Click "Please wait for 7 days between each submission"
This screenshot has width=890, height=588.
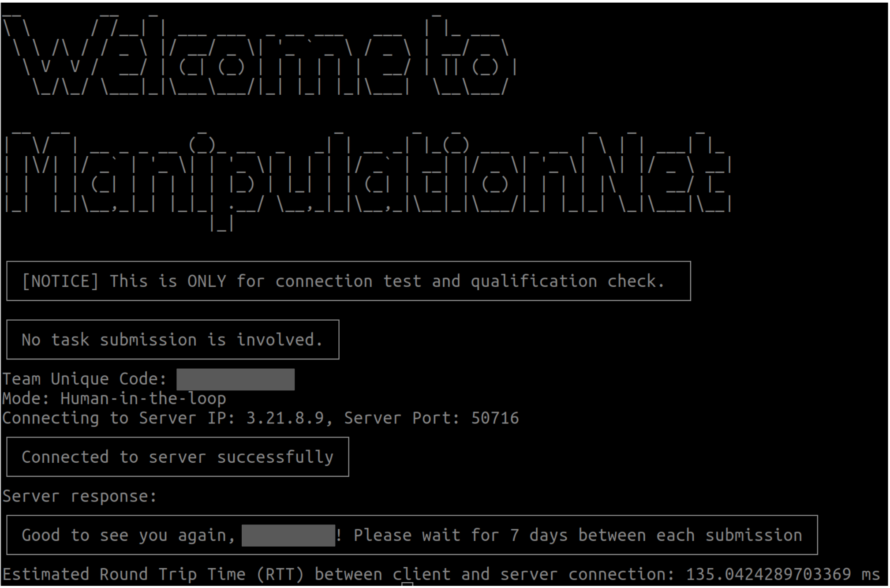pos(578,535)
